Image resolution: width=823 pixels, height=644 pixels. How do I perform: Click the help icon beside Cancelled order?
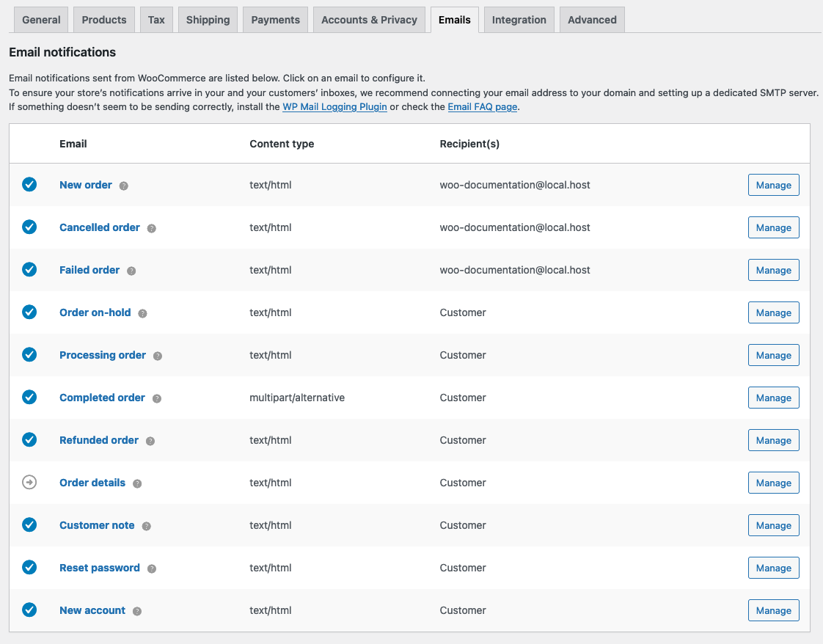click(151, 227)
